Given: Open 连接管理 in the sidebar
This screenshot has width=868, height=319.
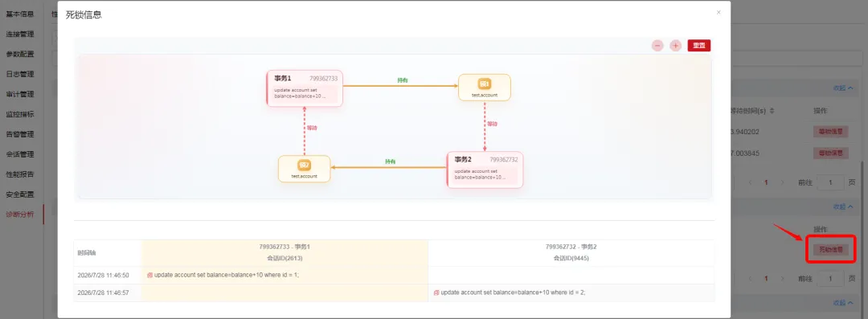Looking at the screenshot, I should click(20, 35).
